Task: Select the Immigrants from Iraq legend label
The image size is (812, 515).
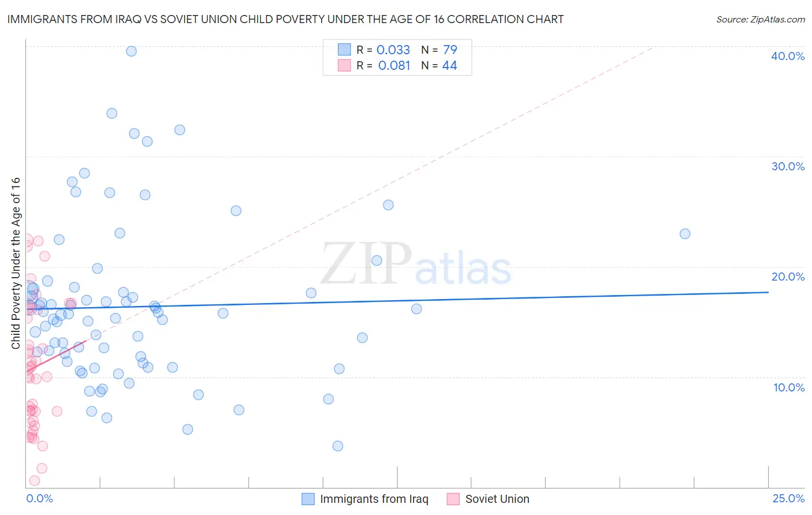Action: pos(374,499)
